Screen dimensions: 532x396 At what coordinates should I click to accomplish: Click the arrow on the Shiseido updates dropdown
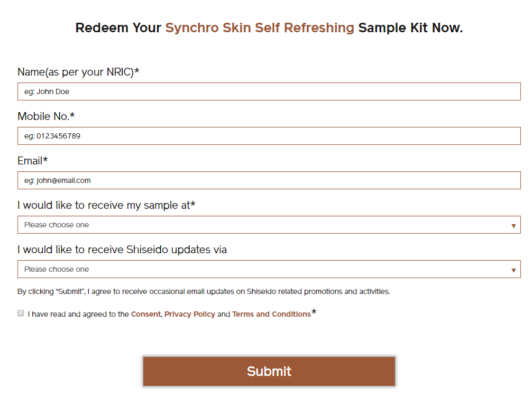(x=513, y=270)
